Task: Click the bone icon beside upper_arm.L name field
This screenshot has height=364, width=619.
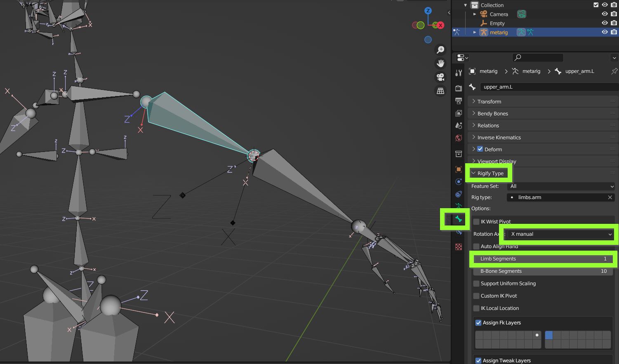Action: [x=473, y=87]
